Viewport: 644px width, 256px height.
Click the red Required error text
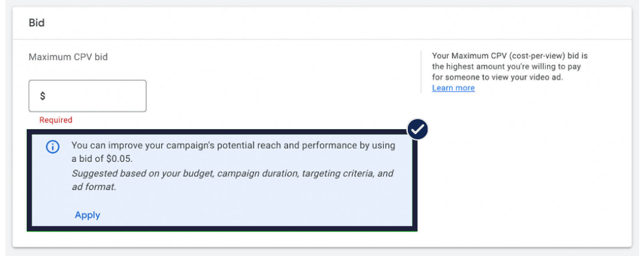coord(55,120)
